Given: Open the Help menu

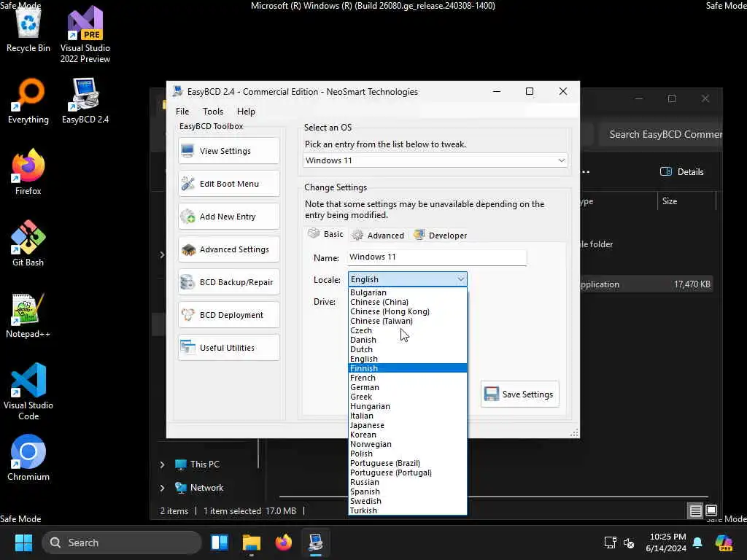Looking at the screenshot, I should click(247, 112).
